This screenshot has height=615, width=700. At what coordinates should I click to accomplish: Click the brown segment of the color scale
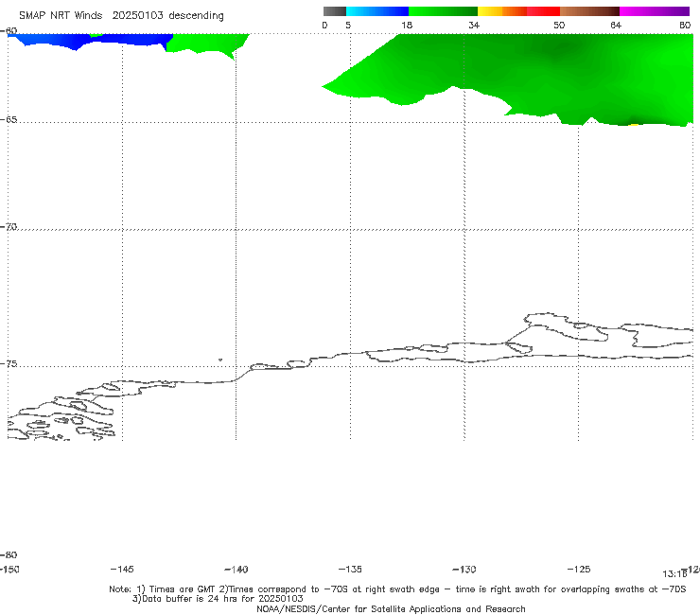click(589, 11)
